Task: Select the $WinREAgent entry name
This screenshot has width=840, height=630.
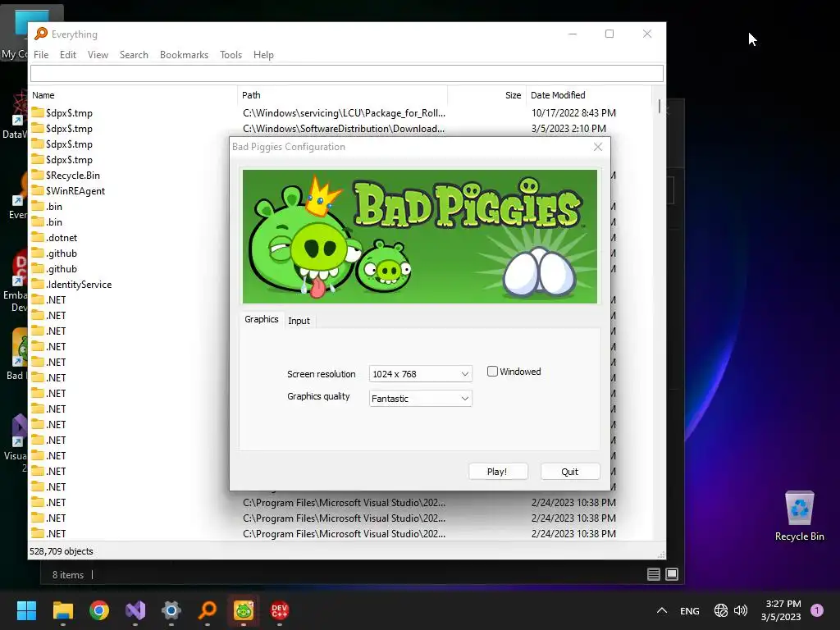Action: 75,190
